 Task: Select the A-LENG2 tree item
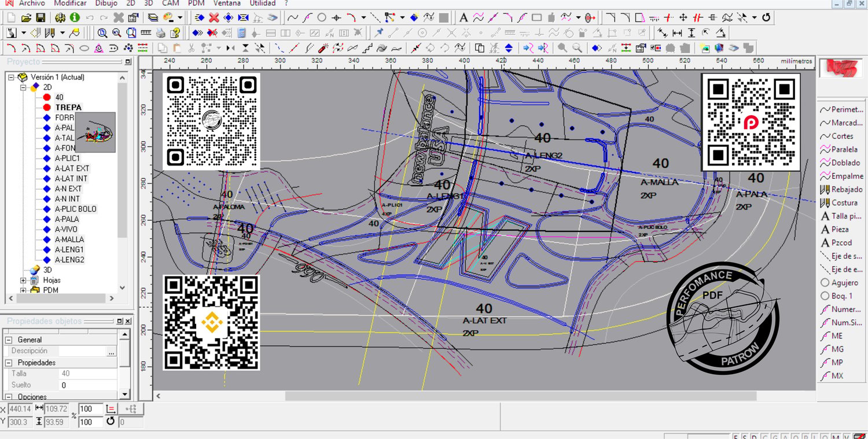click(x=69, y=260)
